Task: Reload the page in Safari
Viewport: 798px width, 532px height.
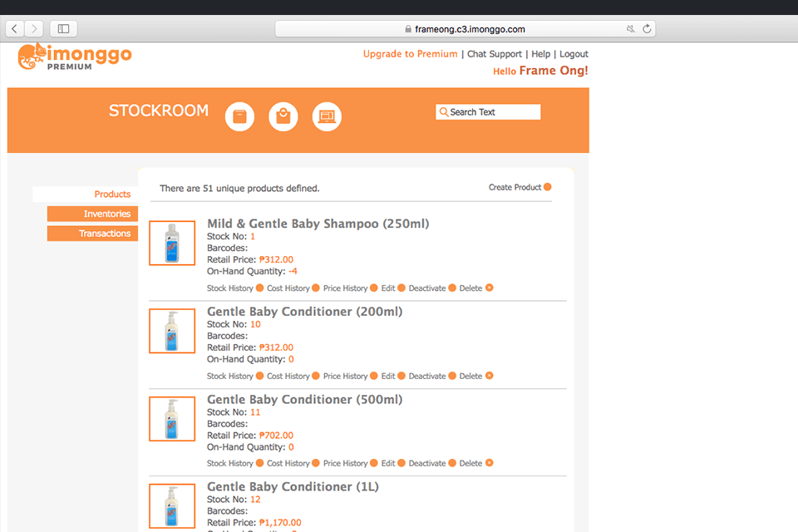Action: click(x=647, y=29)
